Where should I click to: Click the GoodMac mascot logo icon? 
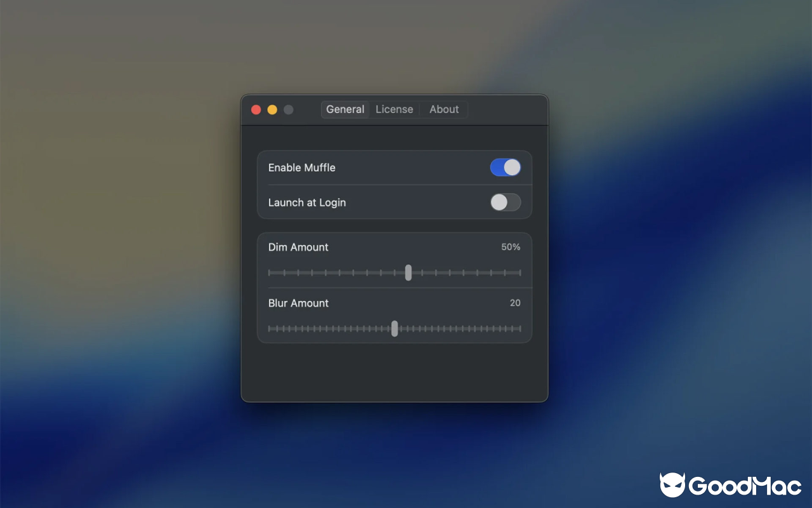(672, 485)
